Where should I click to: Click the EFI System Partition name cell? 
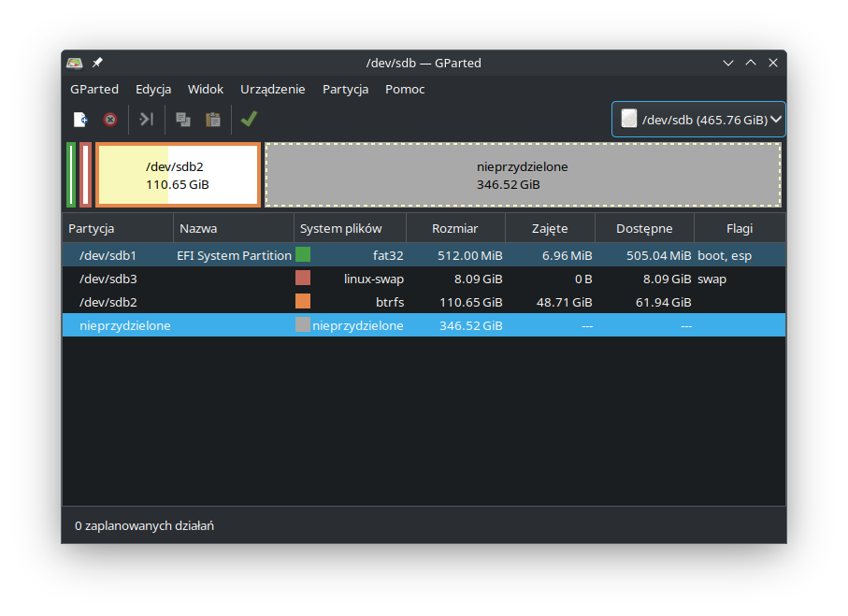click(234, 255)
